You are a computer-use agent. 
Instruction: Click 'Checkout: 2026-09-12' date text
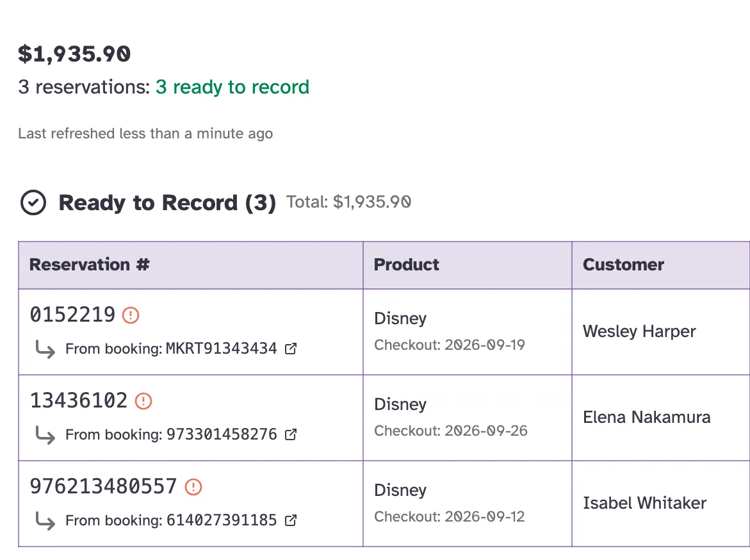[450, 516]
